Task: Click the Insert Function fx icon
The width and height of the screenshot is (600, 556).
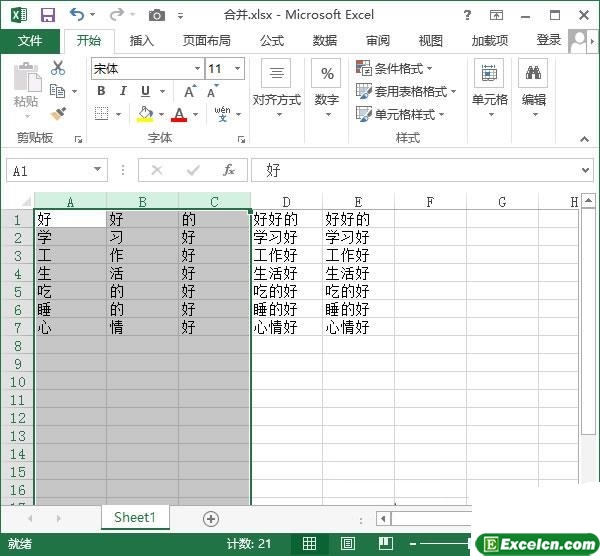Action: point(229,170)
